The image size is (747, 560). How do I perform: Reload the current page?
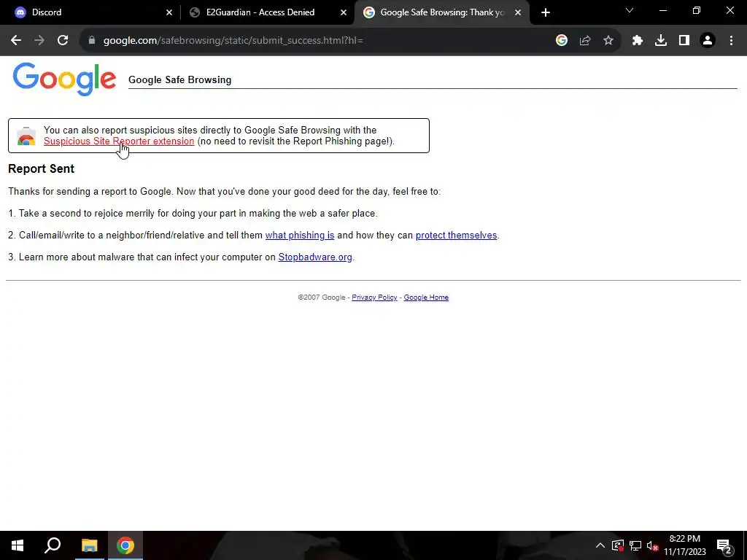click(63, 41)
